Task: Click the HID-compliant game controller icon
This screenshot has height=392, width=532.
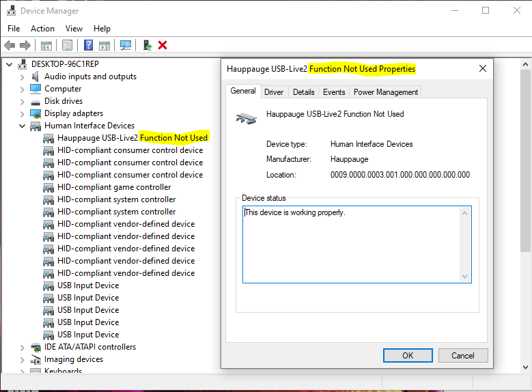Action: coord(48,187)
